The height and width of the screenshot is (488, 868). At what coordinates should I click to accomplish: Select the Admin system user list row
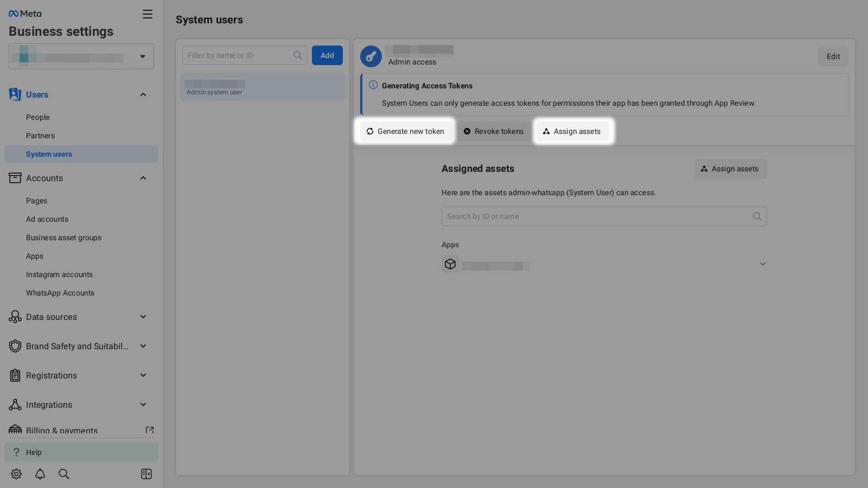point(263,87)
